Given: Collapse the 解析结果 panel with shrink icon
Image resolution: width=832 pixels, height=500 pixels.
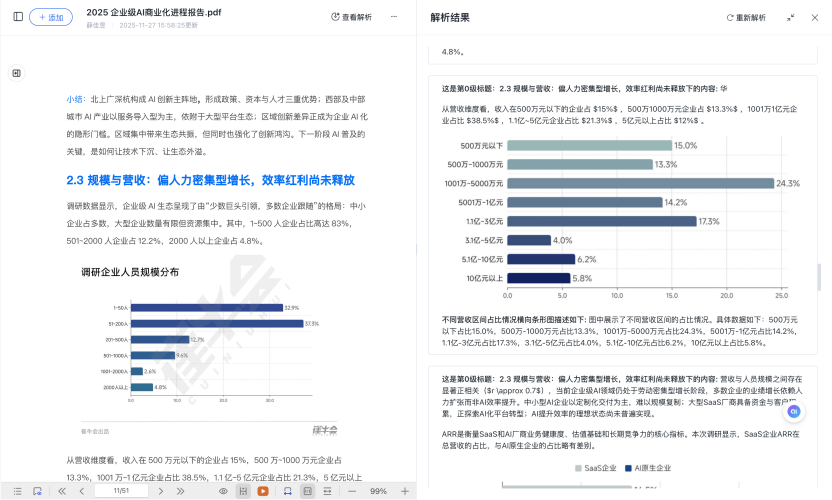Looking at the screenshot, I should [x=791, y=18].
